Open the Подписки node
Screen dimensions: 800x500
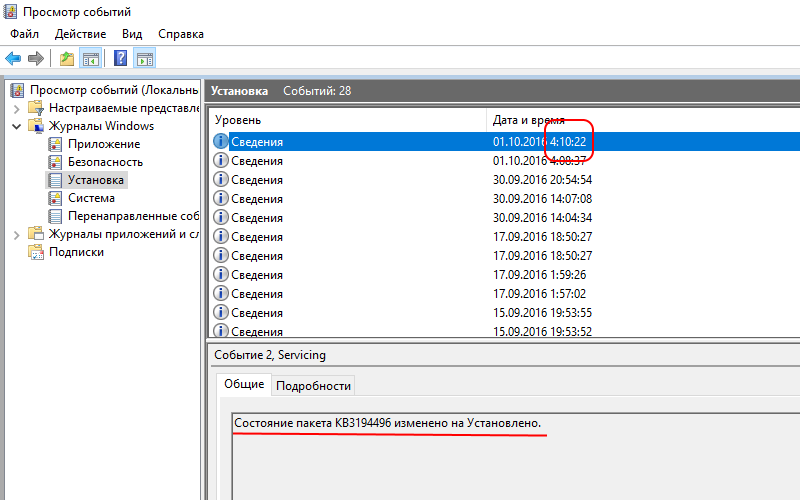coord(76,252)
